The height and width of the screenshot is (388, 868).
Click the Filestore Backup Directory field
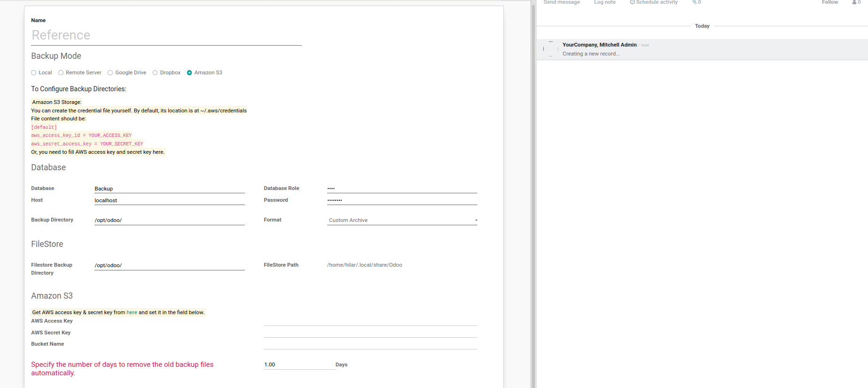170,265
